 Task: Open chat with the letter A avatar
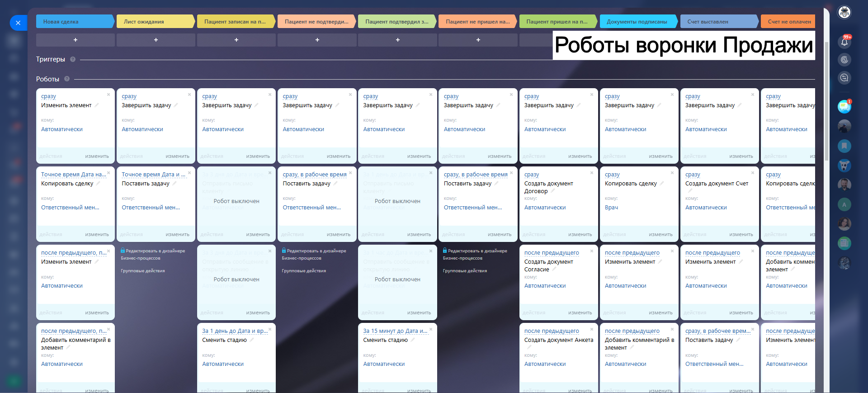[x=844, y=204]
